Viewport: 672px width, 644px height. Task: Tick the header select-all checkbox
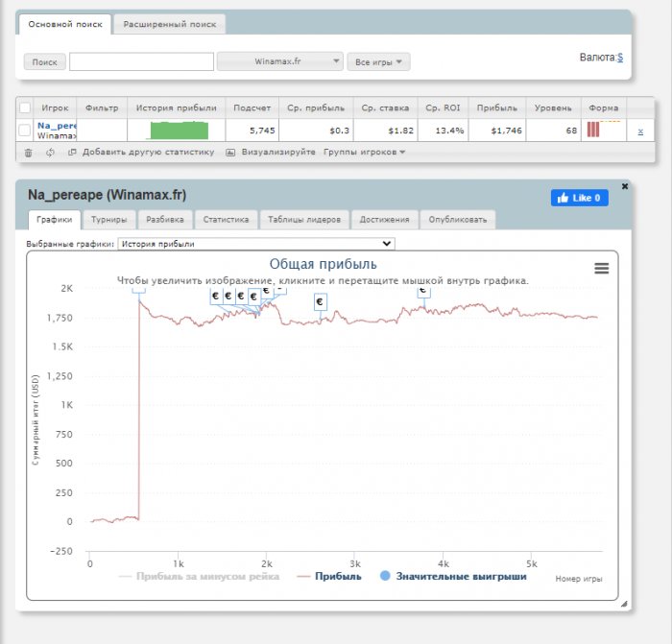(25, 107)
